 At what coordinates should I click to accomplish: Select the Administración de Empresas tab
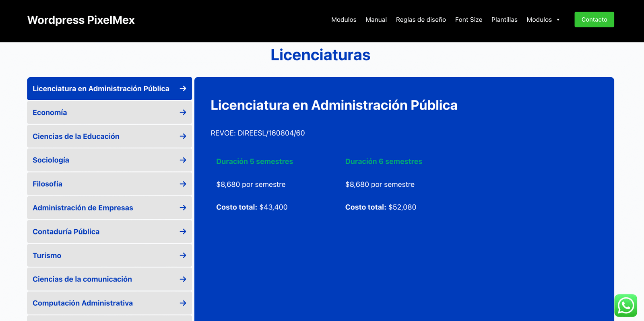pyautogui.click(x=83, y=208)
